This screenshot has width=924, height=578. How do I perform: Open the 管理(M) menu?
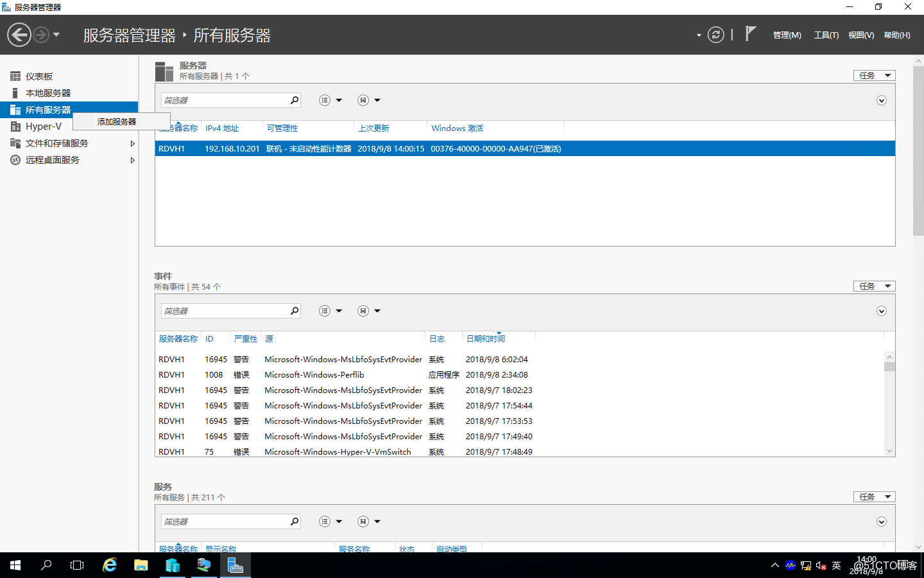[x=787, y=35]
